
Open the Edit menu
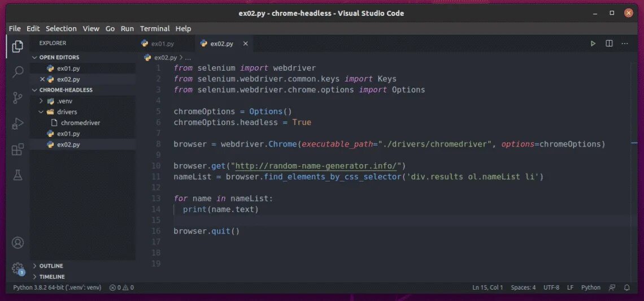[x=33, y=28]
